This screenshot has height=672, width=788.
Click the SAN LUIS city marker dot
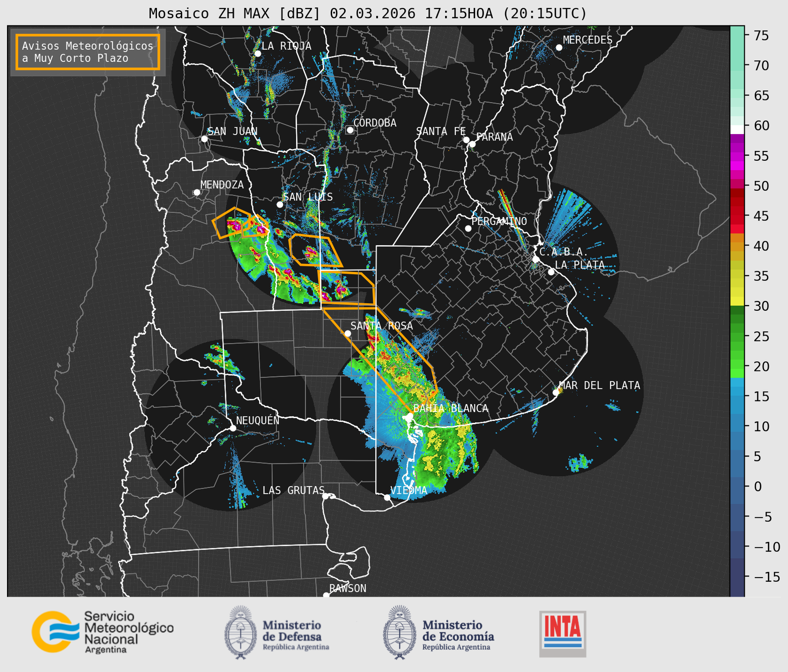280,205
